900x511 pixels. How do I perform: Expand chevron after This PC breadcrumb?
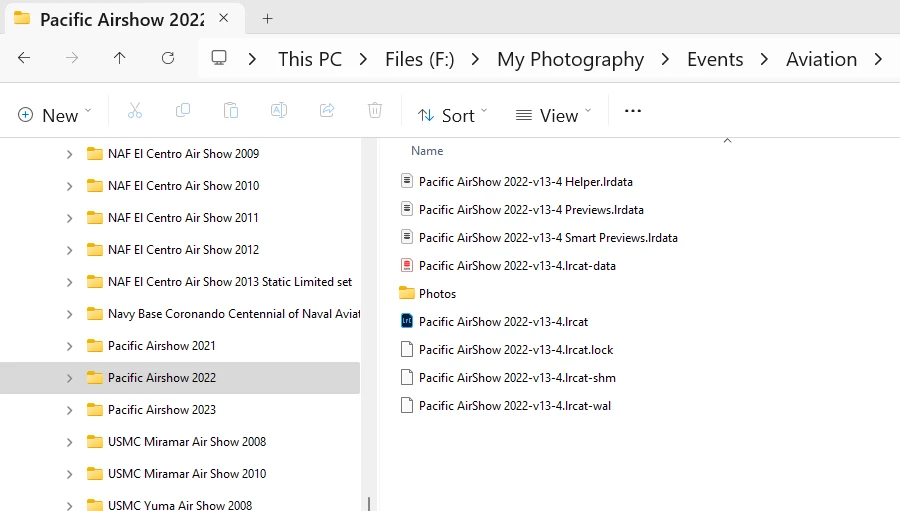pyautogui.click(x=363, y=59)
